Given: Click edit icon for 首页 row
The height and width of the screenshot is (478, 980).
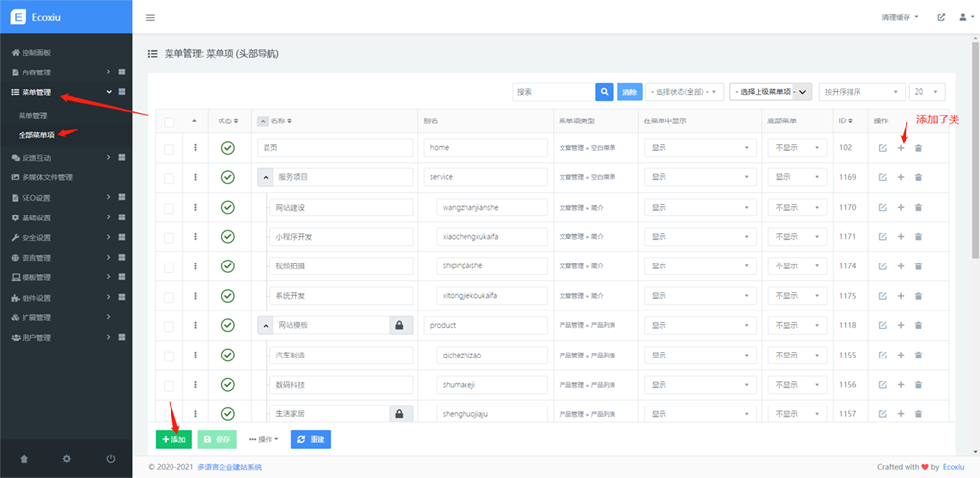Looking at the screenshot, I should tap(882, 148).
